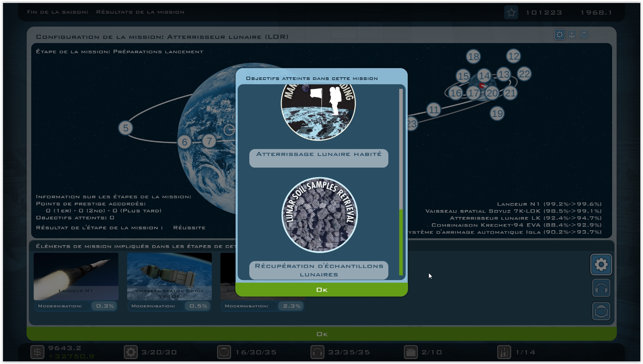Select mission step 5 marker on orbit
Image resolution: width=643 pixels, height=364 pixels.
point(125,128)
